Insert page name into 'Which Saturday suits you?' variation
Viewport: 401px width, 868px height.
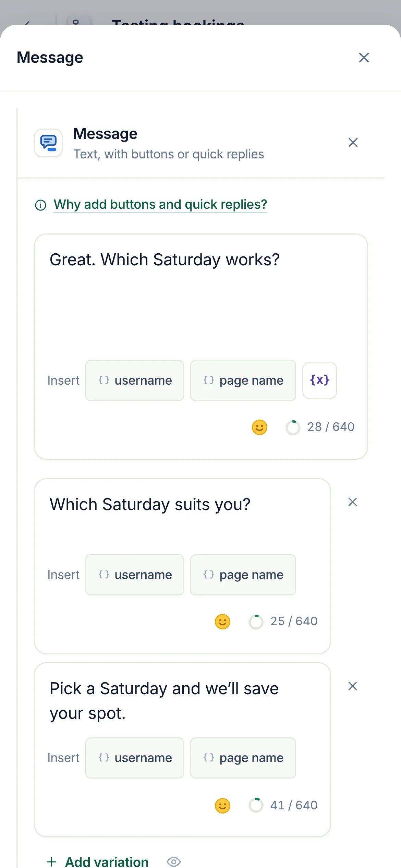pos(243,575)
